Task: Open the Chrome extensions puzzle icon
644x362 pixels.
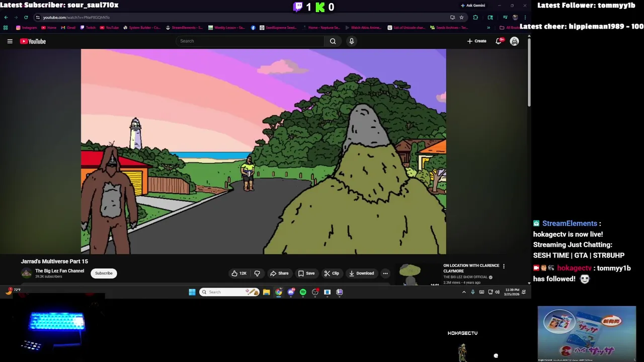Action: pos(475,17)
